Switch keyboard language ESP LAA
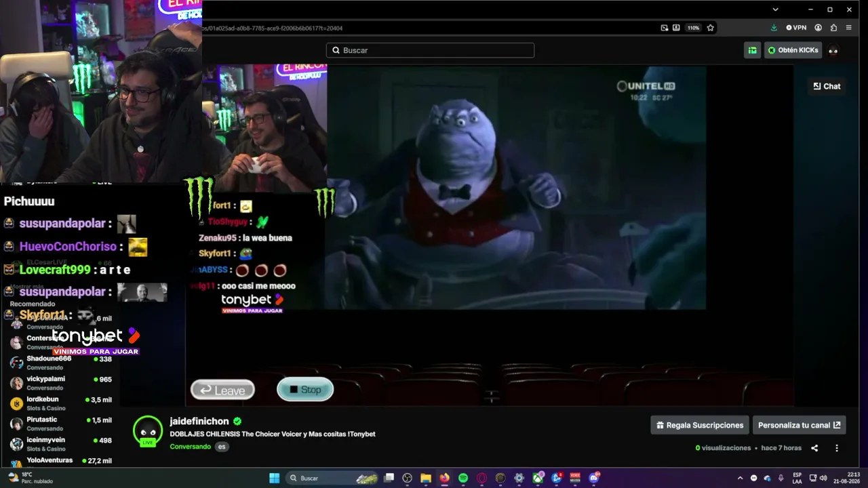The width and height of the screenshot is (868, 488). click(x=797, y=478)
